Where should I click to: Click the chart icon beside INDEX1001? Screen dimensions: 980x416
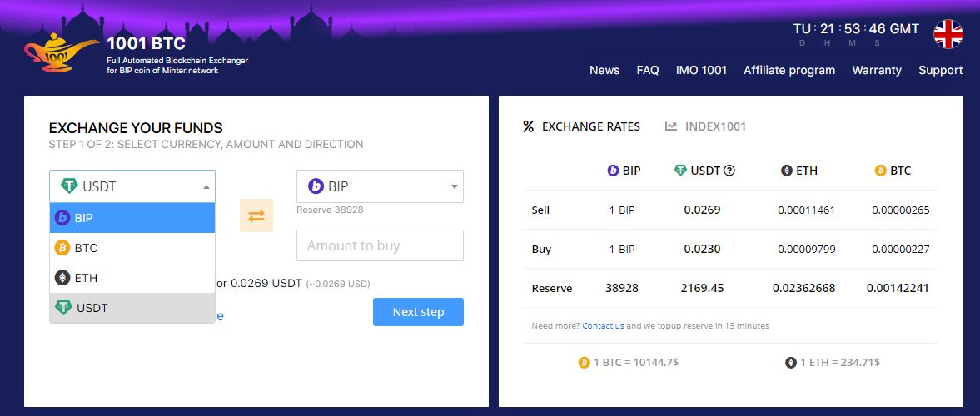click(671, 126)
